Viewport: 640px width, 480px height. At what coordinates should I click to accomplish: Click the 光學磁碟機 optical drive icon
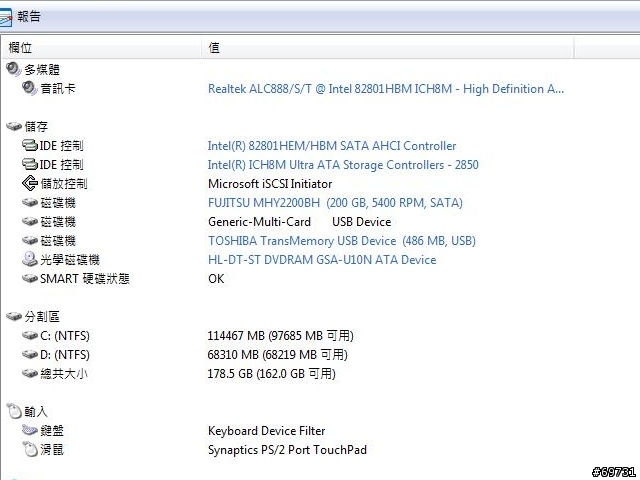coord(30,259)
